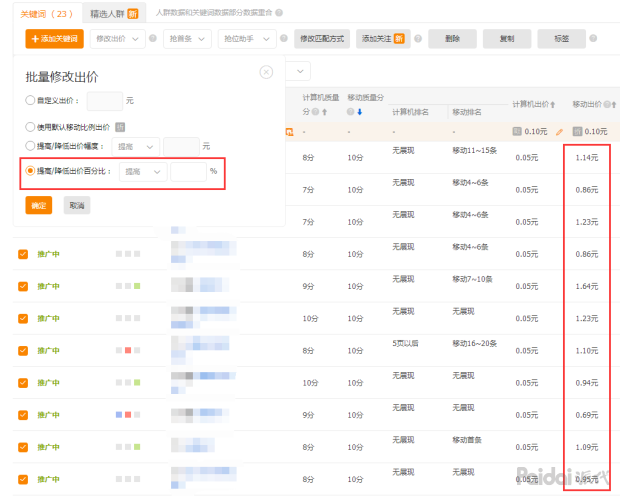This screenshot has height=496, width=620.
Task: Click the orange 确定 button
Action: coord(39,205)
